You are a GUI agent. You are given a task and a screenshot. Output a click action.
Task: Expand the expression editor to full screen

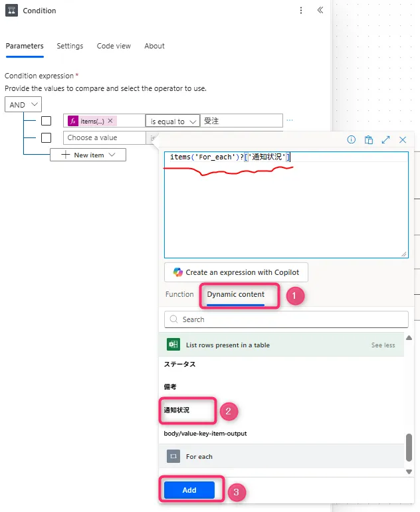(385, 139)
